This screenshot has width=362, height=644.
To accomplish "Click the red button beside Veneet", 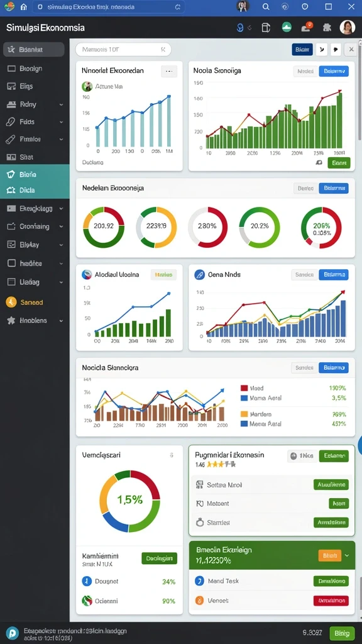I will click(x=331, y=601).
